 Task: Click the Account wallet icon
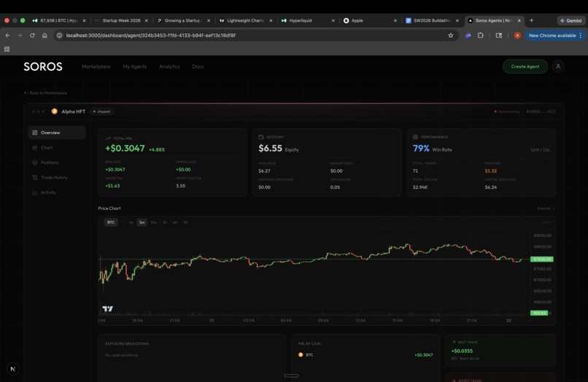pyautogui.click(x=261, y=137)
